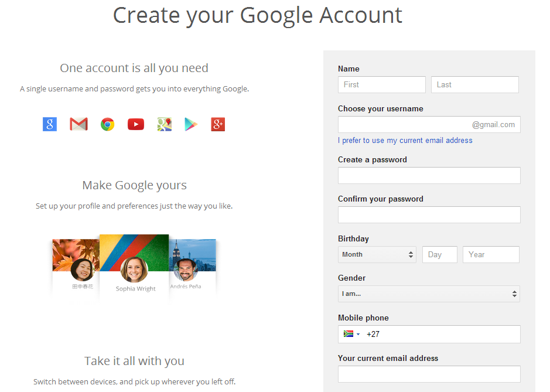Image resolution: width=550 pixels, height=392 pixels.
Task: Click the red YouTube icon
Action: pyautogui.click(x=136, y=124)
